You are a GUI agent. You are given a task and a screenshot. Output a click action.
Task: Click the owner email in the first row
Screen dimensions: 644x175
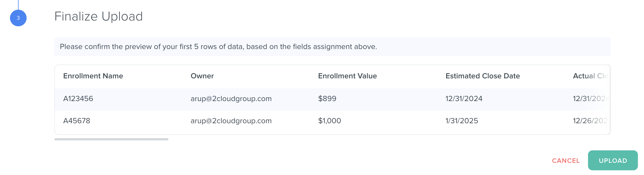231,99
